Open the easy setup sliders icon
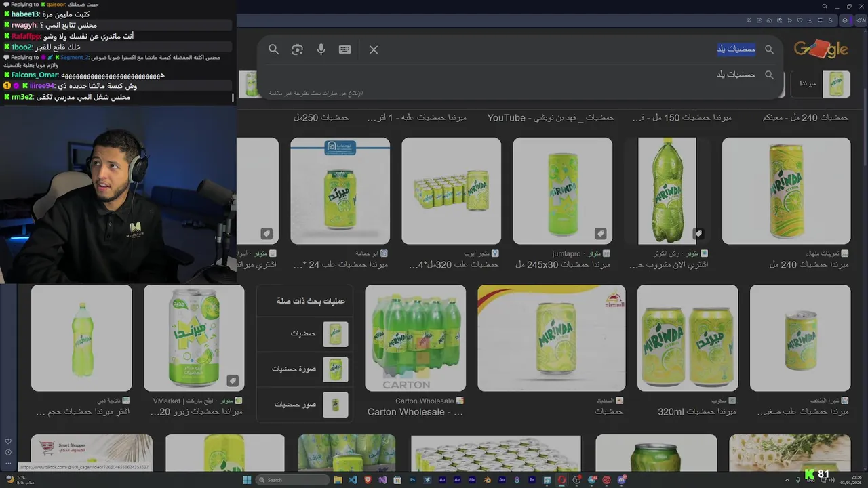The image size is (868, 488). (820, 21)
